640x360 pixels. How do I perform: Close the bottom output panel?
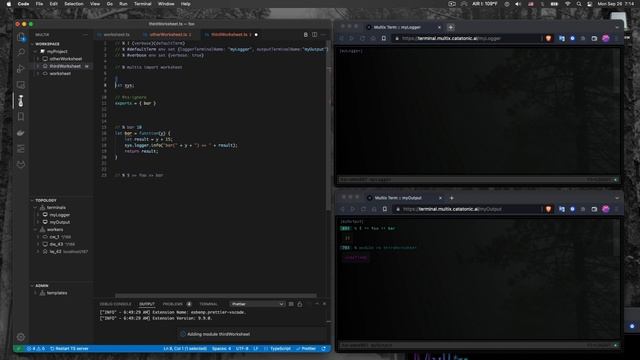324,304
